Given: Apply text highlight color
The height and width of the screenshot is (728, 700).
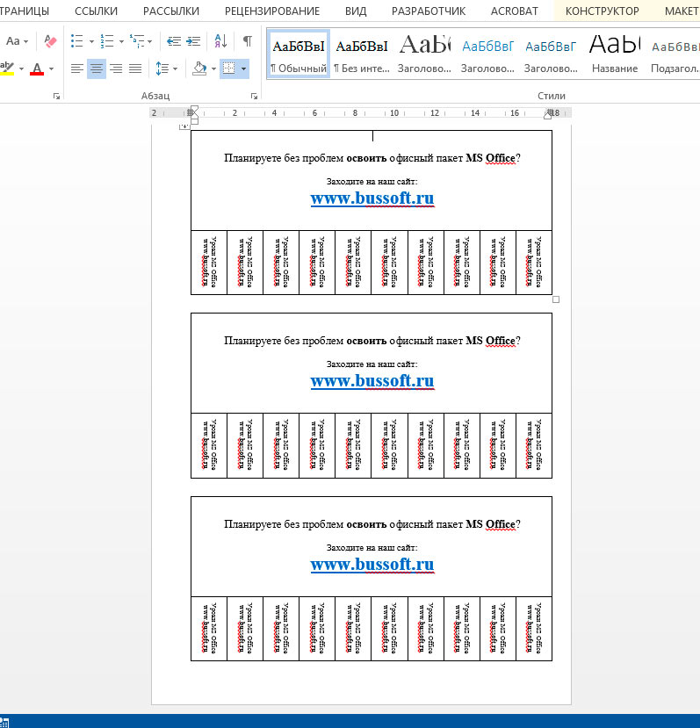Looking at the screenshot, I should point(7,68).
